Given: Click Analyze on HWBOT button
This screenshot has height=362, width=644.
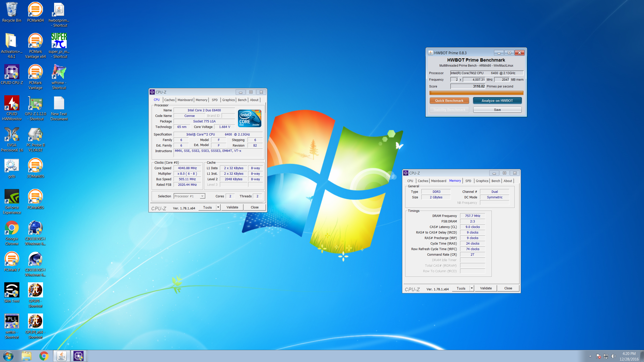Looking at the screenshot, I should click(x=497, y=101).
